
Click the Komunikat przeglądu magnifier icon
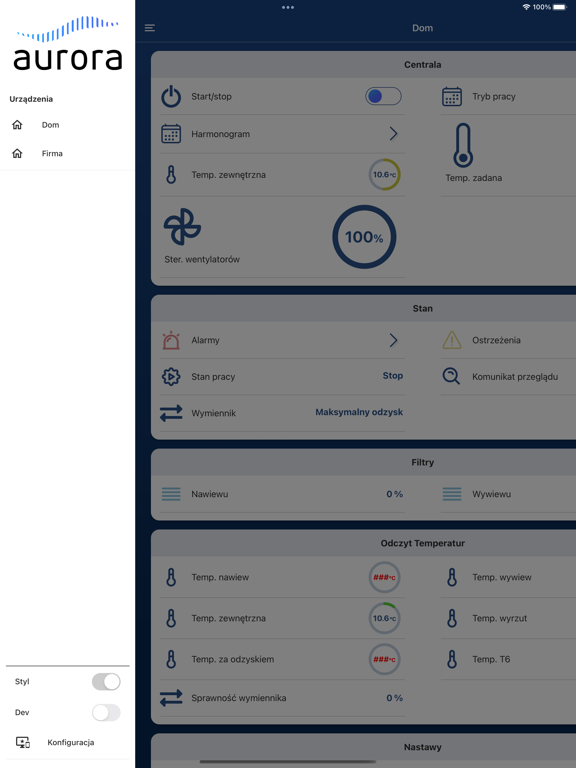[451, 376]
